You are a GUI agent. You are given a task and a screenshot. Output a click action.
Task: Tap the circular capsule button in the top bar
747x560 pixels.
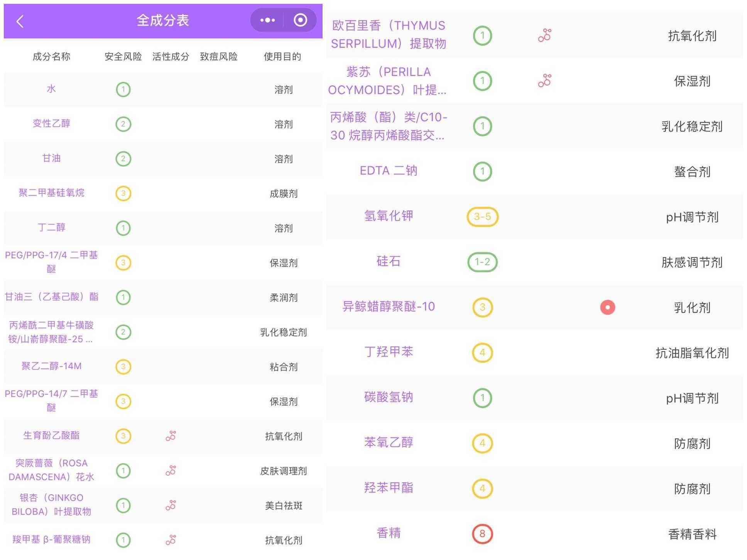(x=300, y=20)
